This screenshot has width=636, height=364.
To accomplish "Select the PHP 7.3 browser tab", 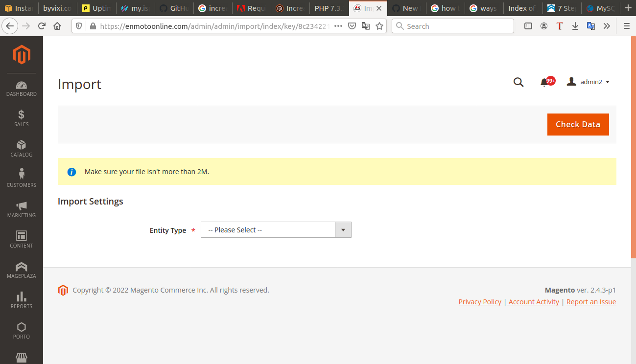I will tap(328, 8).
